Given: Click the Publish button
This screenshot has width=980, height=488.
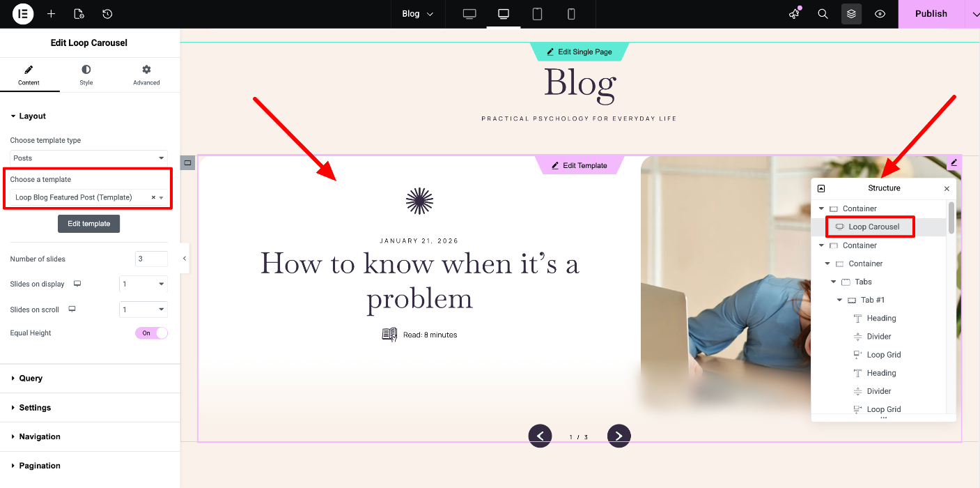Looking at the screenshot, I should 931,14.
